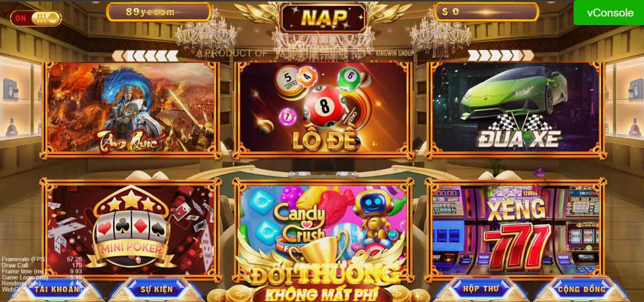Open the Tam Quốc game tile

coord(130,109)
